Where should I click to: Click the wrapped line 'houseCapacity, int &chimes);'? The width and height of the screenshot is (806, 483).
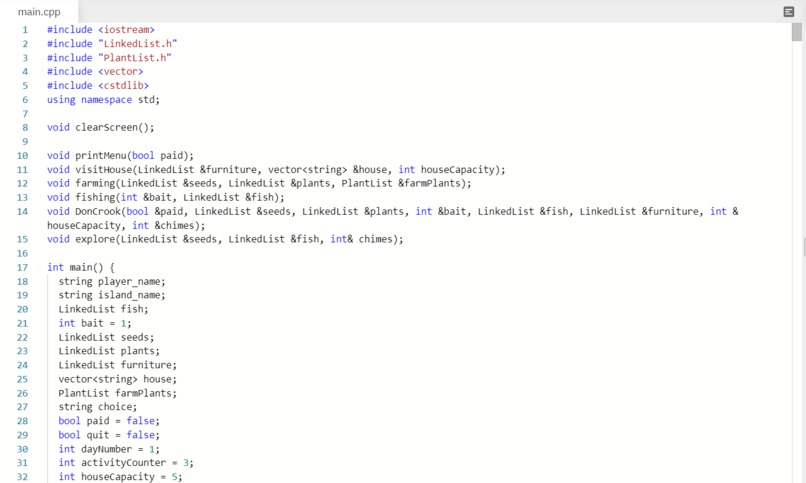[126, 226]
